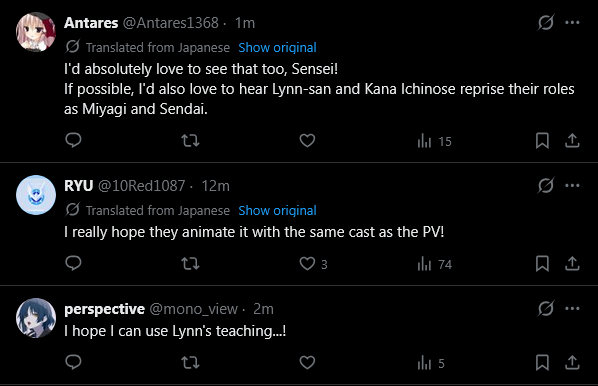This screenshot has height=386, width=598.
Task: Open Antares profile via display name
Action: [x=91, y=23]
